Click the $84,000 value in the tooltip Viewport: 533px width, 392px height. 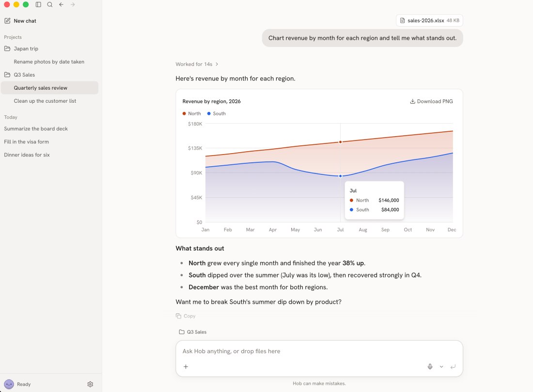tap(390, 210)
